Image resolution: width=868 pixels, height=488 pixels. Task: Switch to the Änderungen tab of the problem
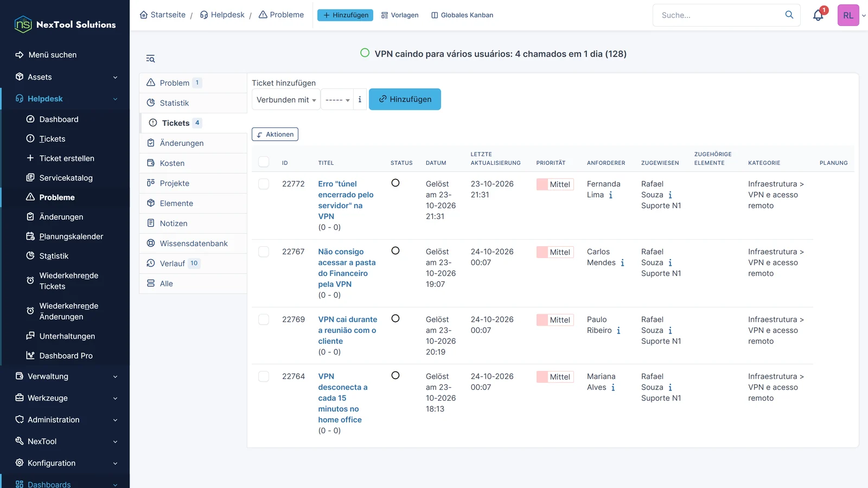point(193,143)
